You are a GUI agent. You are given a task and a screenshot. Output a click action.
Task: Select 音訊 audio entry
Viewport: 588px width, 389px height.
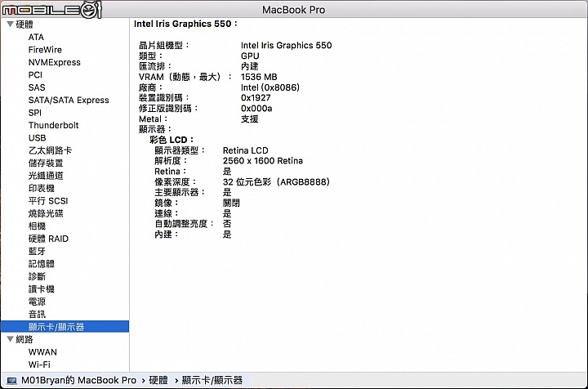pyautogui.click(x=37, y=314)
